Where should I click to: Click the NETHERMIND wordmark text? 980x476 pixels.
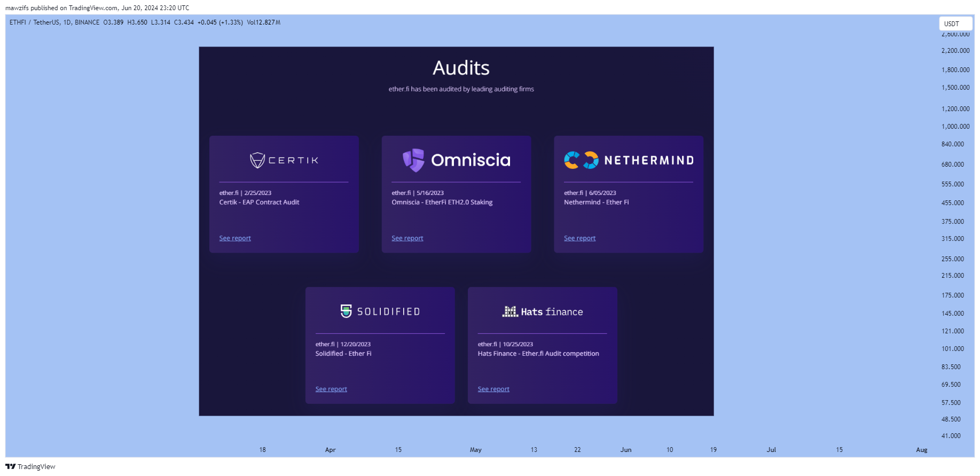649,160
